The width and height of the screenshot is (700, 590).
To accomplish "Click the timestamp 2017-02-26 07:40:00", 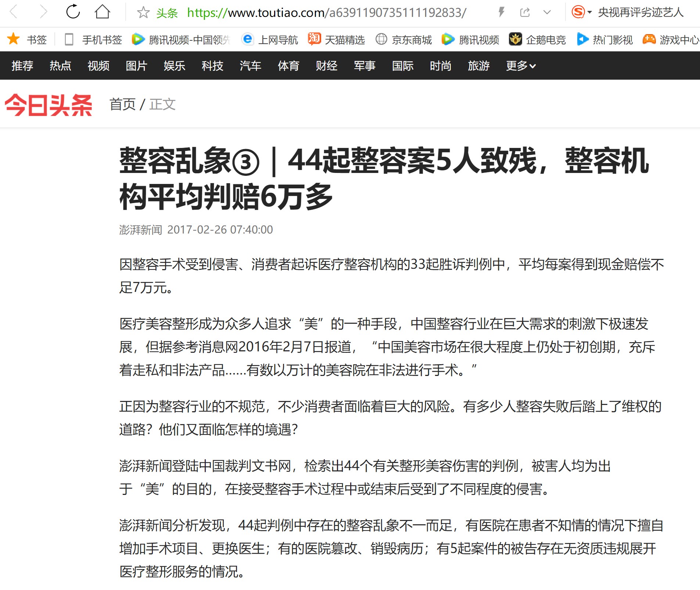I will [220, 230].
